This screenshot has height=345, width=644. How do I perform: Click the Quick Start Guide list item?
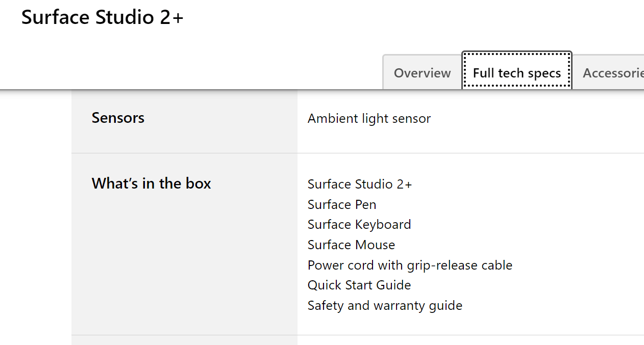pos(359,285)
